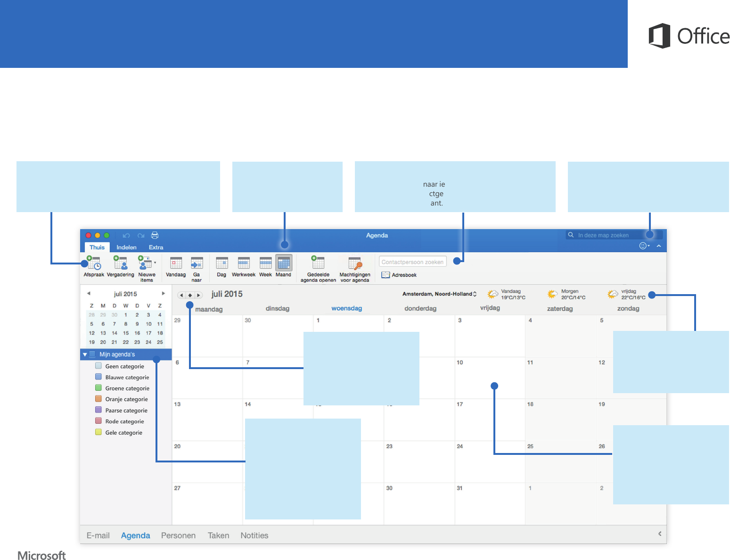Open the Extra tab
Image resolution: width=730 pixels, height=560 pixels.
click(x=156, y=247)
